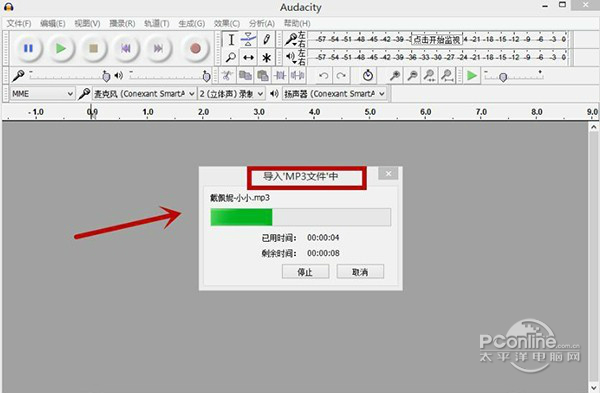Click the 停止 button in import dialog
This screenshot has width=600, height=393.
pos(305,272)
